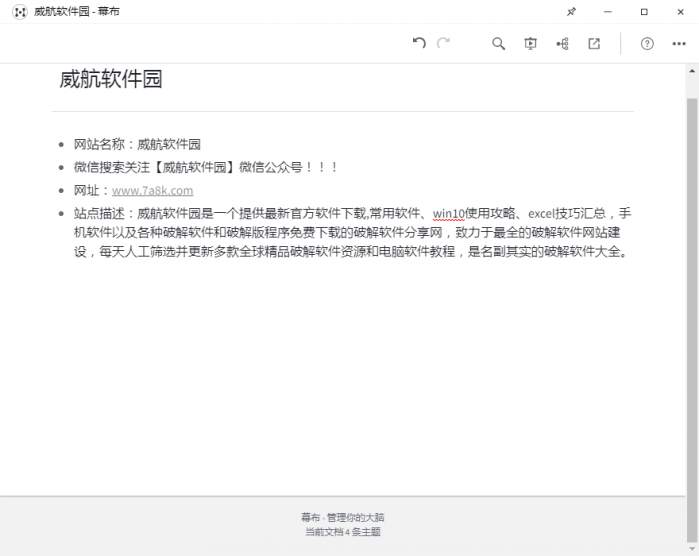Image resolution: width=699 pixels, height=556 pixels.
Task: Pin the window on top
Action: tap(572, 12)
